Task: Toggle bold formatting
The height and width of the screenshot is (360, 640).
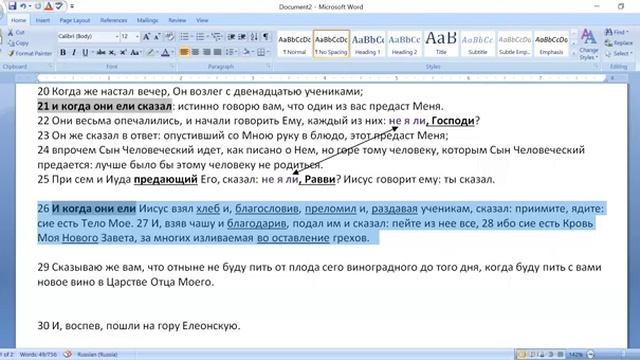Action: tap(63, 52)
